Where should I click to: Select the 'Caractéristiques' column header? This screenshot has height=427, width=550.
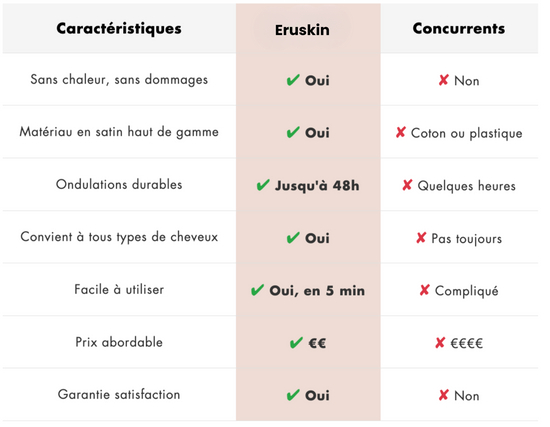(x=119, y=28)
